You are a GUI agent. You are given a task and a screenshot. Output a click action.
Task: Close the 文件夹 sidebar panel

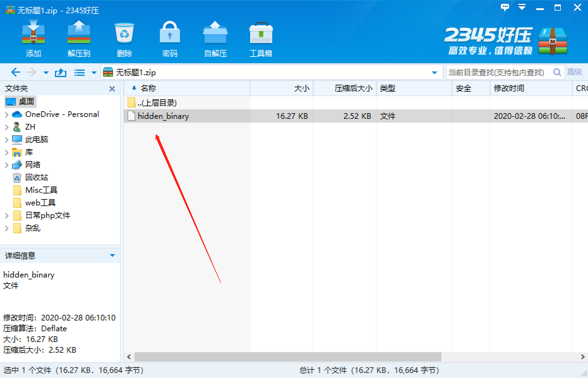(x=112, y=89)
